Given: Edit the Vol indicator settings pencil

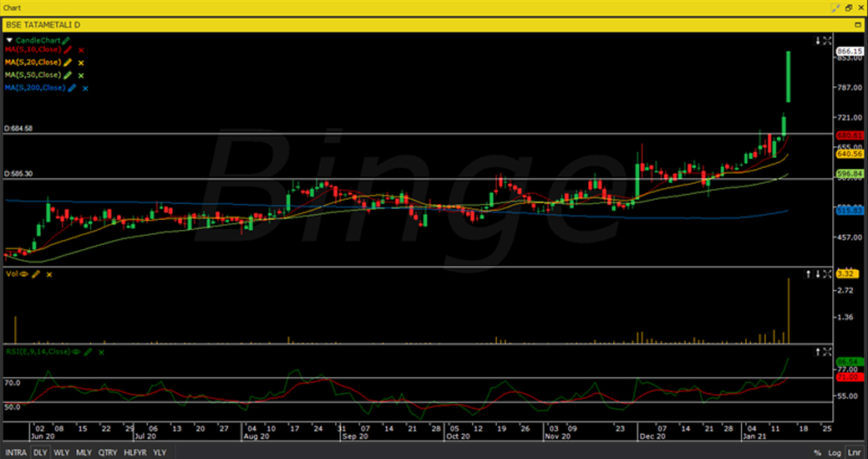Looking at the screenshot, I should pos(36,274).
